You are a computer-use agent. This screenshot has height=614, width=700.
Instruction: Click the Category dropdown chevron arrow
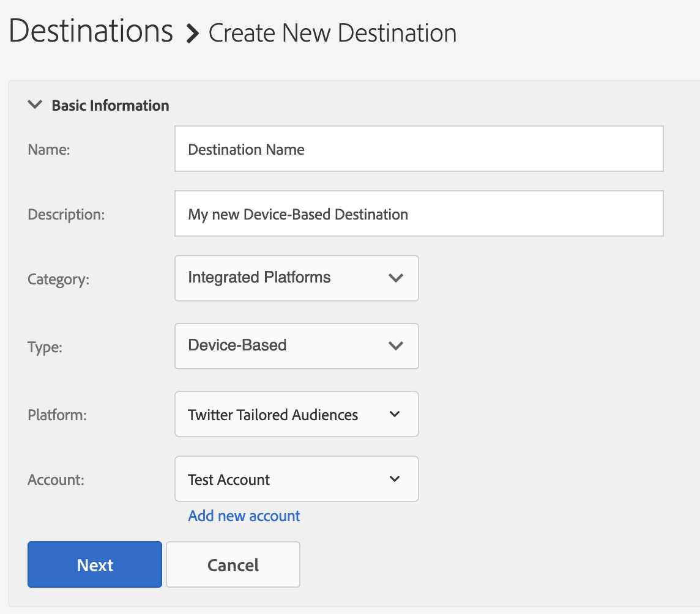pyautogui.click(x=396, y=278)
